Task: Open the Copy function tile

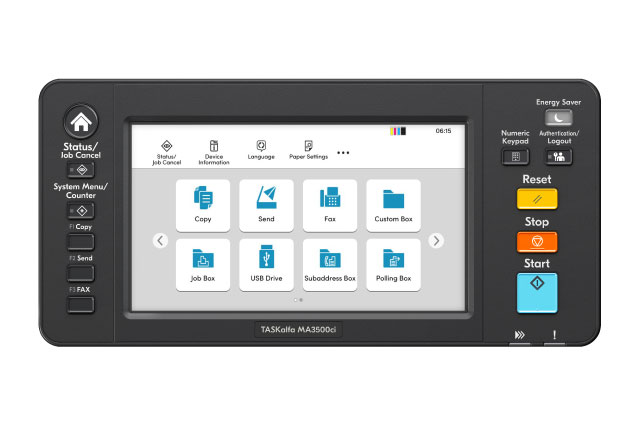Action: [203, 205]
